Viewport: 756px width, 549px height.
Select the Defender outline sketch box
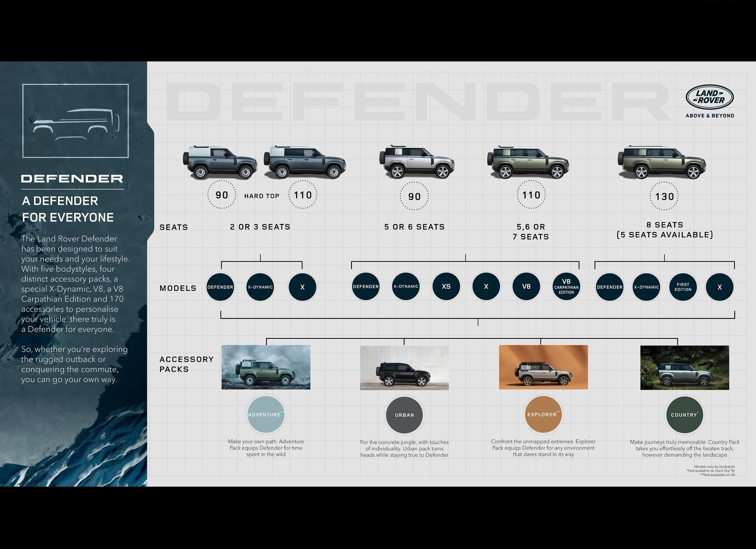[76, 121]
